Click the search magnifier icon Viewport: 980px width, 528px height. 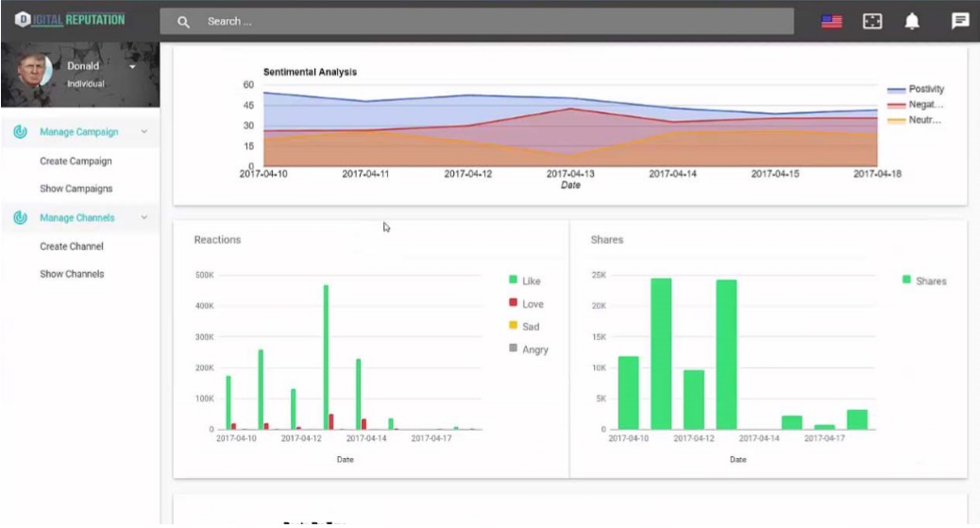point(184,22)
